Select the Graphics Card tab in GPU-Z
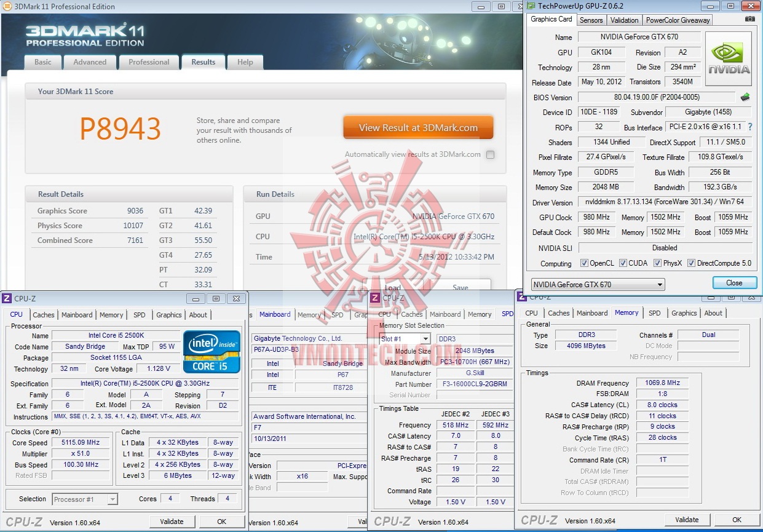Screen dimensions: 763x532 point(551,19)
